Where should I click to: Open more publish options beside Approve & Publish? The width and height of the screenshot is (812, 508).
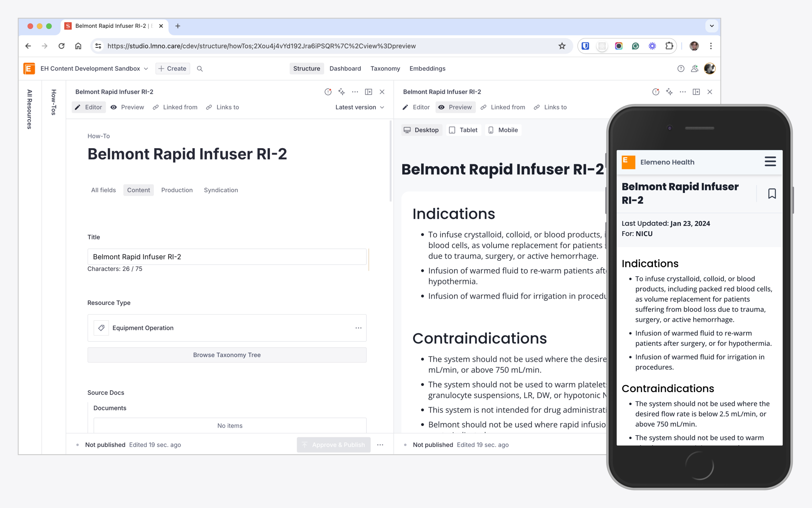(x=380, y=445)
